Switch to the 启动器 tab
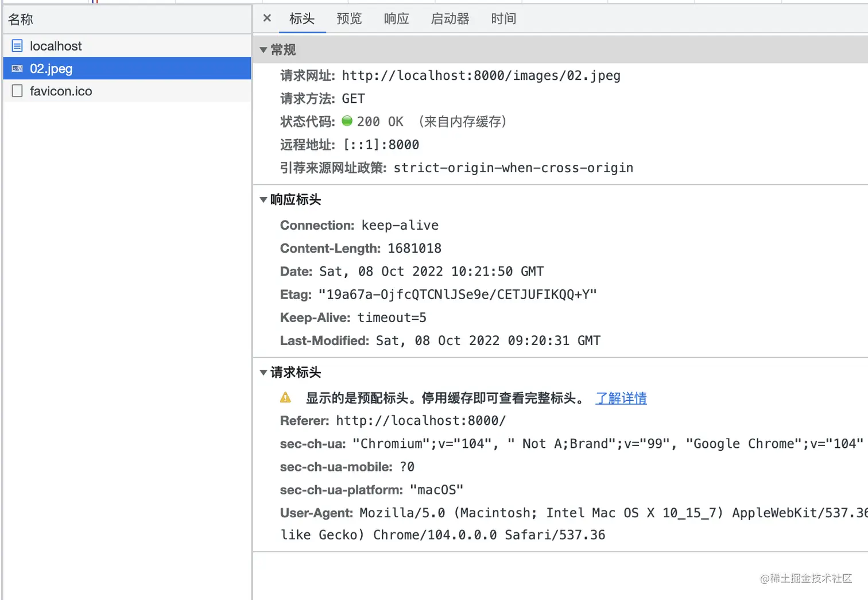Viewport: 868px width, 600px height. (x=450, y=18)
